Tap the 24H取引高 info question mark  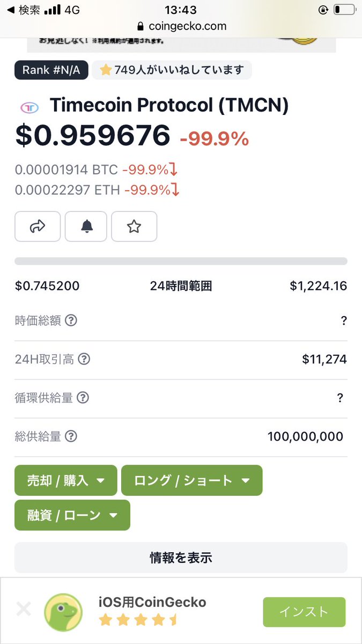pos(84,360)
